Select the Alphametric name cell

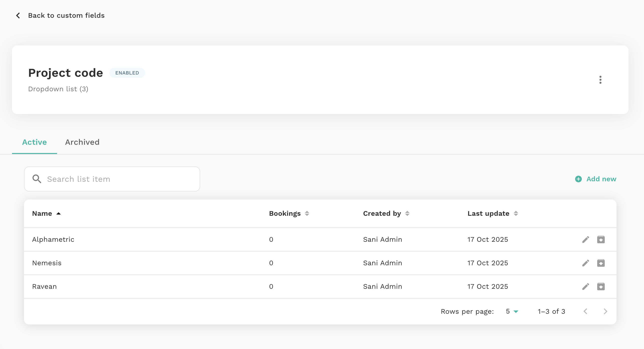(53, 239)
